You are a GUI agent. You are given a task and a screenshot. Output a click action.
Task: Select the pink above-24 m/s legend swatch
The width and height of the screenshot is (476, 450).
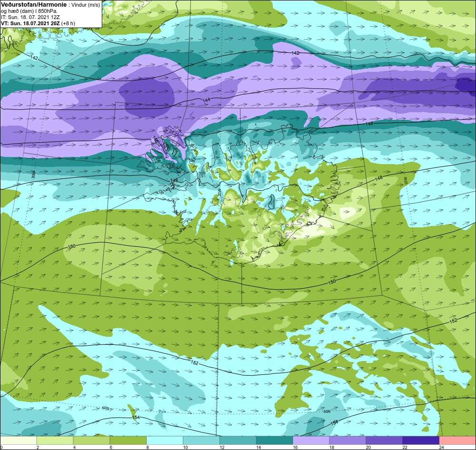[457, 440]
